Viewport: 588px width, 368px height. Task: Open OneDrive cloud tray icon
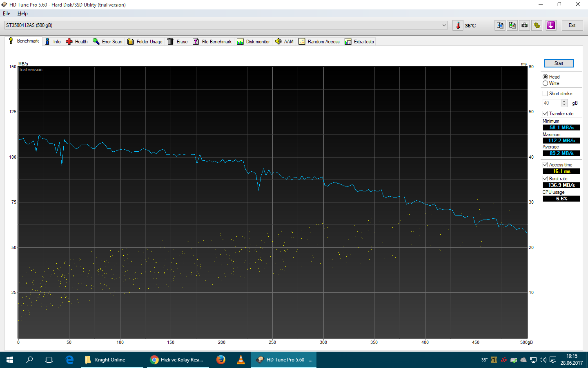point(523,360)
